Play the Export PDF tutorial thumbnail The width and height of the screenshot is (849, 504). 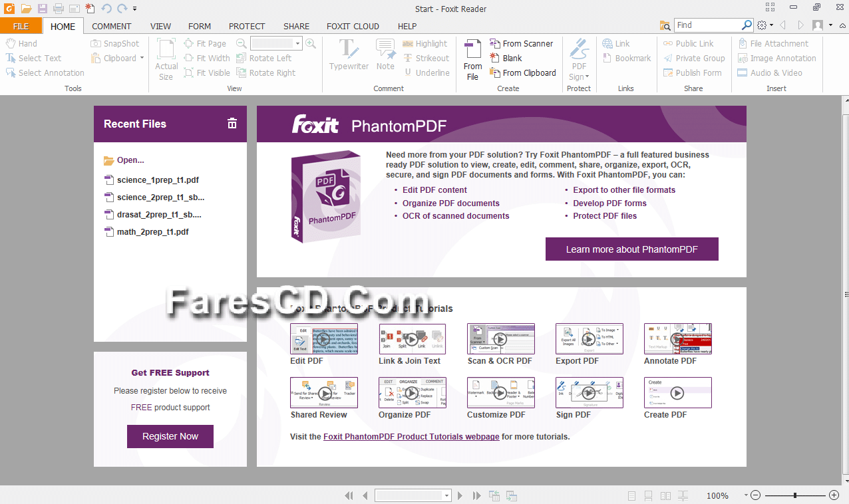[x=589, y=339]
